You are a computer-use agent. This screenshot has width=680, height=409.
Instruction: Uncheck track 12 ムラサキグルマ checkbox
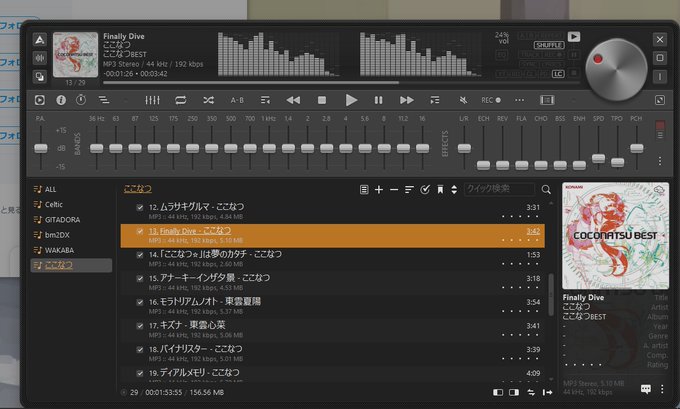click(x=140, y=207)
